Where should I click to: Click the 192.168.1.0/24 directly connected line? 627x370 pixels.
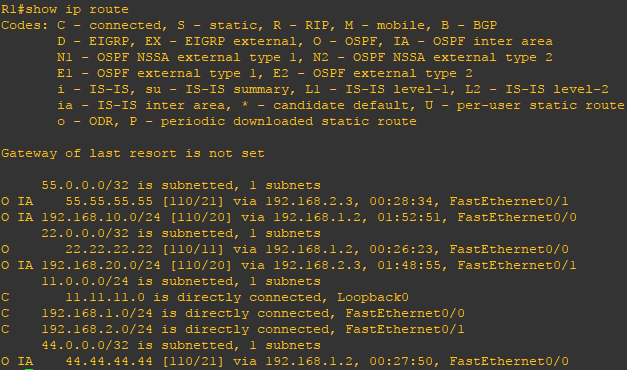[x=233, y=313]
